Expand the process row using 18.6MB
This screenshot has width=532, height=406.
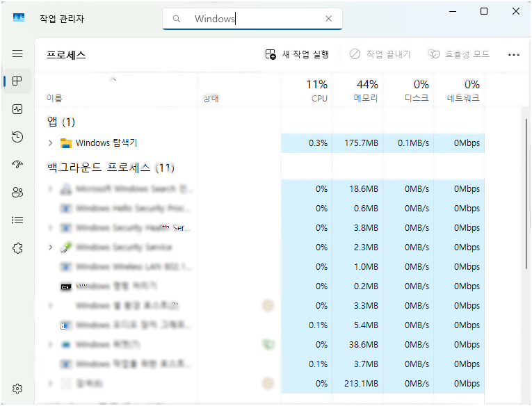(50, 188)
